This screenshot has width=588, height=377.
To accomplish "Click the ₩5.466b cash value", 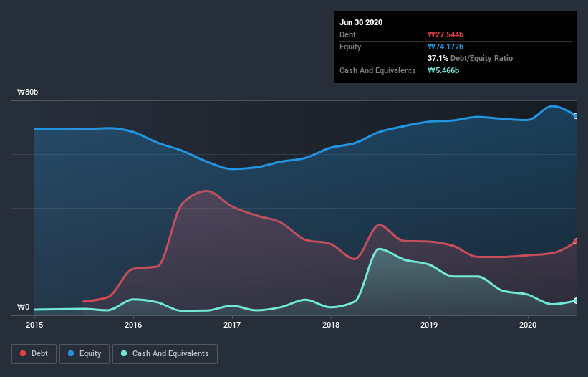I will (443, 70).
